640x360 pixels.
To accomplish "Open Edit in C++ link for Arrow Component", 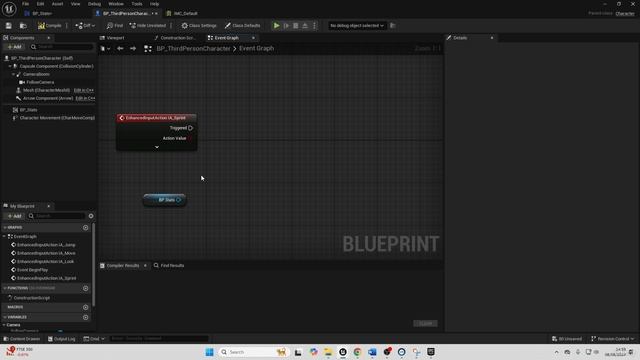I will (x=85, y=98).
